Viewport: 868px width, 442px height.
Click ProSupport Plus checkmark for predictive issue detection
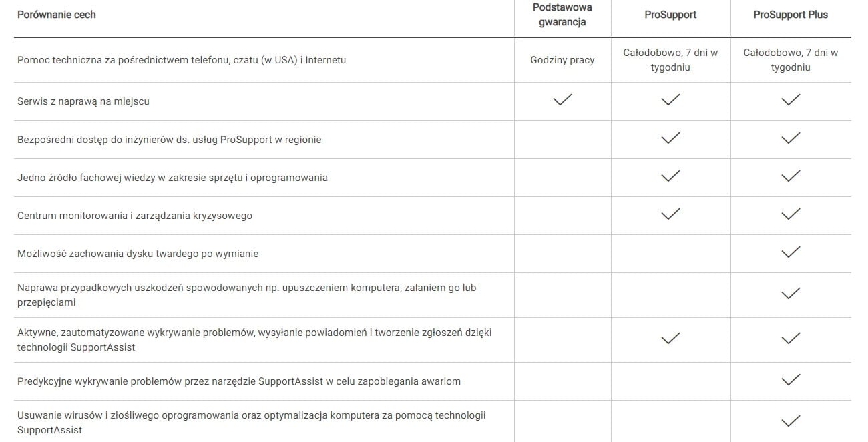tap(791, 380)
